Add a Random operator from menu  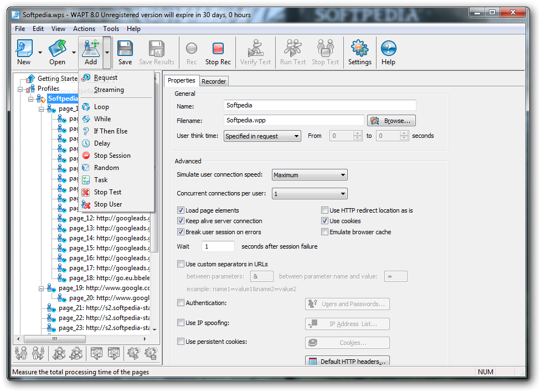pyautogui.click(x=117, y=168)
